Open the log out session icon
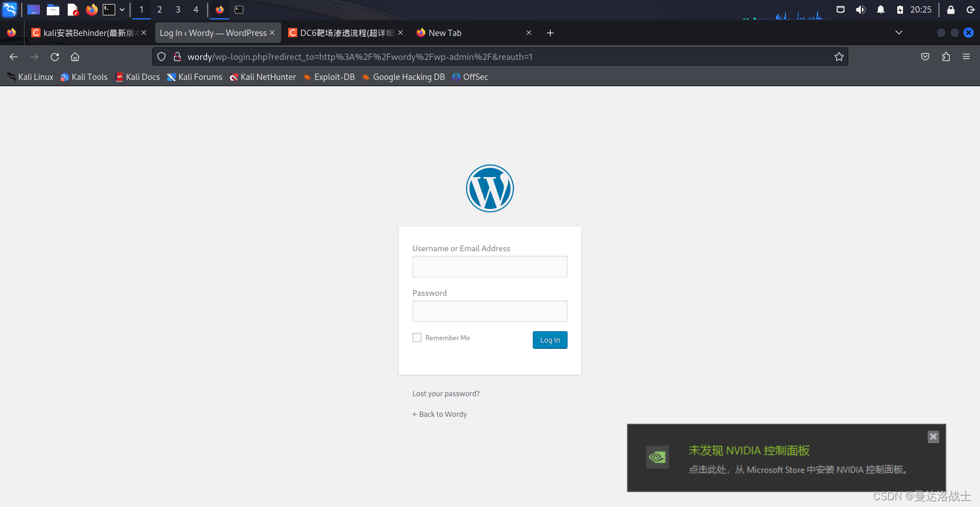Viewport: 980px width, 507px height. pyautogui.click(x=970, y=10)
